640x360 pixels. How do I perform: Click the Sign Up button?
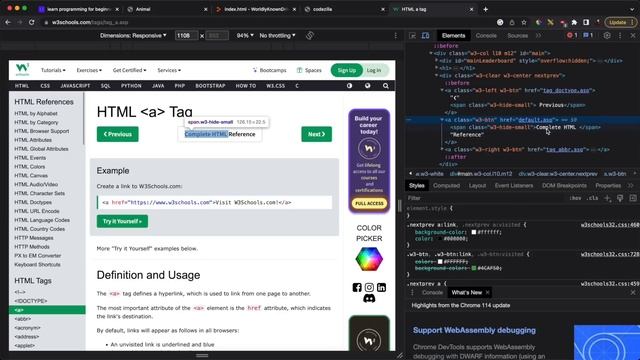(x=346, y=70)
